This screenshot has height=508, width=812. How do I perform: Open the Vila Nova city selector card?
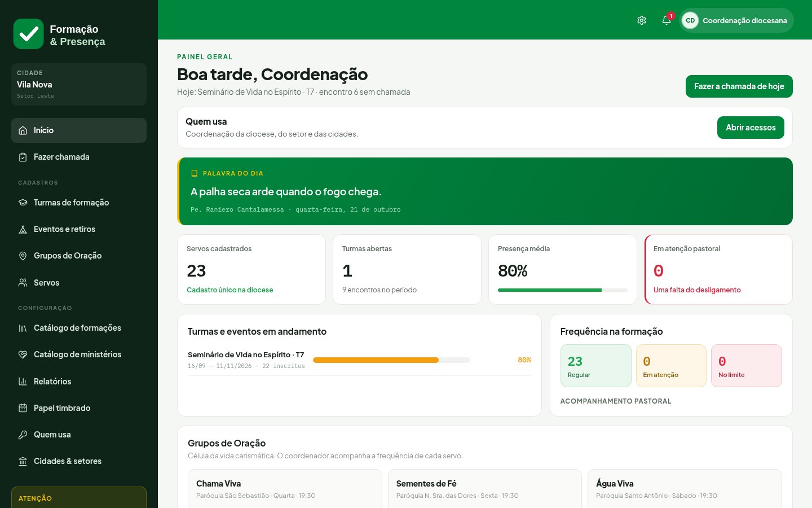(79, 84)
